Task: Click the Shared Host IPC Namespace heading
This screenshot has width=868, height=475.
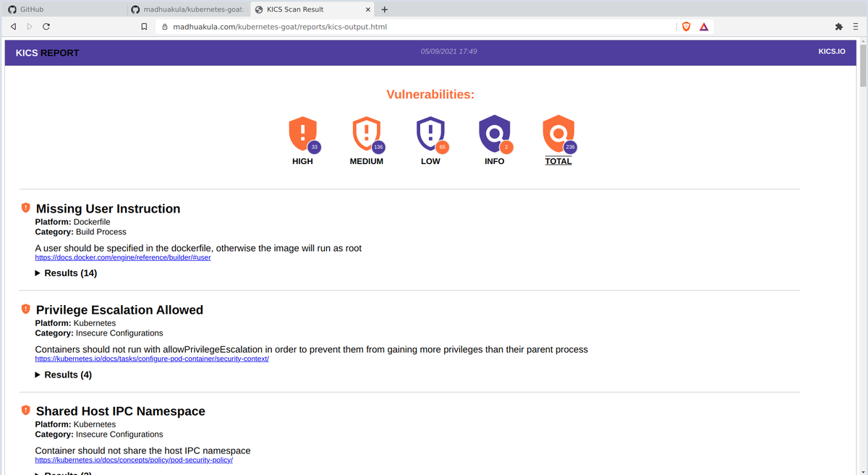Action: (121, 411)
